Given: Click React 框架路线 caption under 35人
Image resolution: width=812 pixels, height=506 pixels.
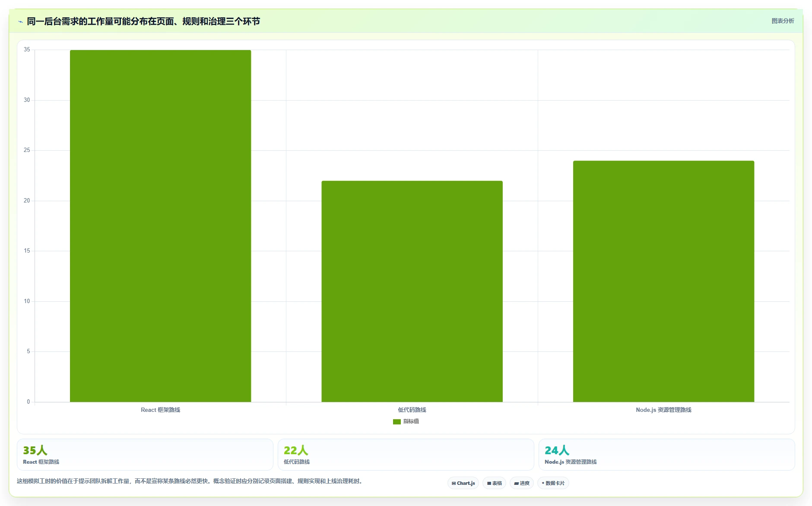Looking at the screenshot, I should [41, 462].
